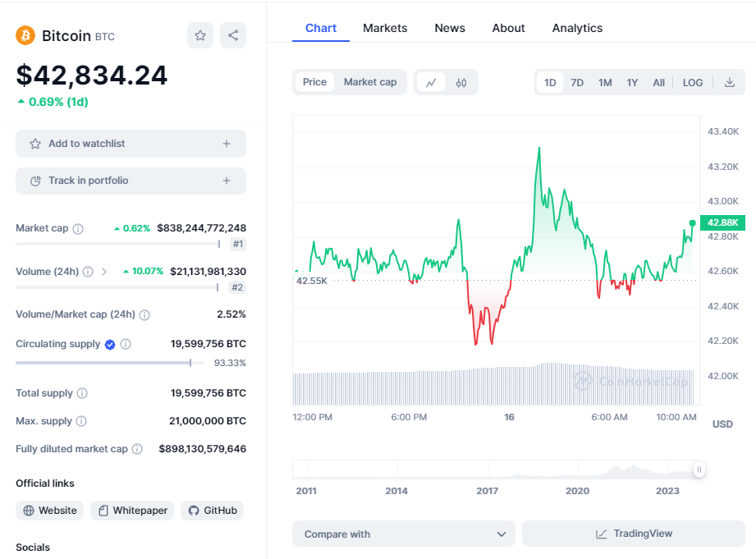Viewport: 756px width, 559px height.
Task: Open the Analytics tab
Action: tap(577, 28)
